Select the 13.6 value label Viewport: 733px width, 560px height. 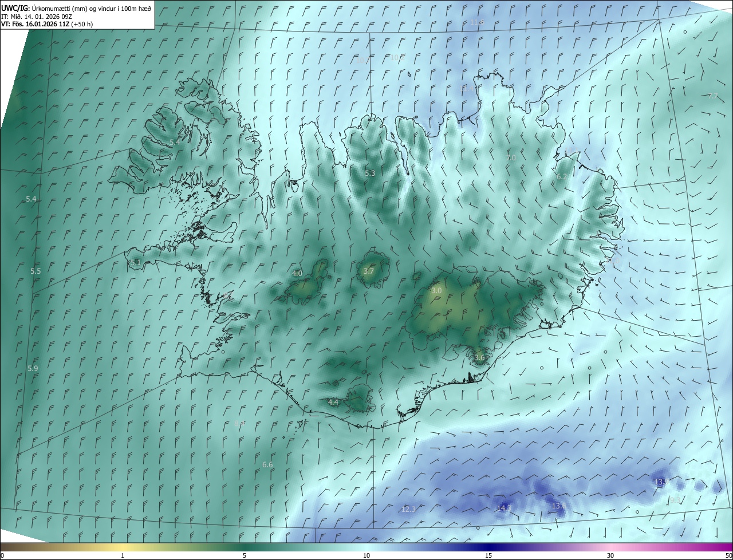(x=559, y=506)
